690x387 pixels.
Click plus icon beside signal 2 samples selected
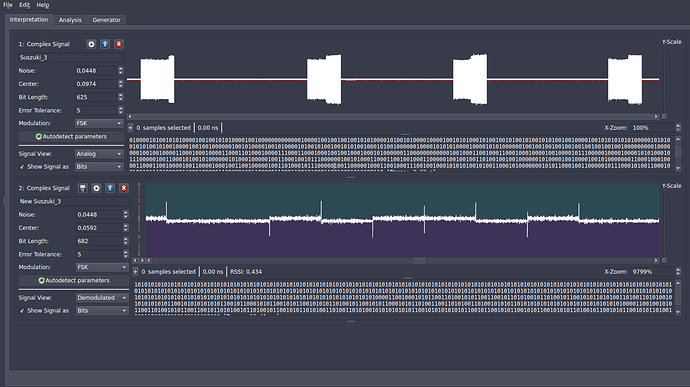(136, 272)
